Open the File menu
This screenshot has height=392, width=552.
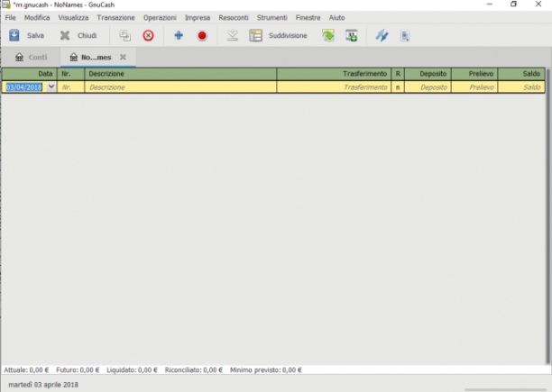10,18
